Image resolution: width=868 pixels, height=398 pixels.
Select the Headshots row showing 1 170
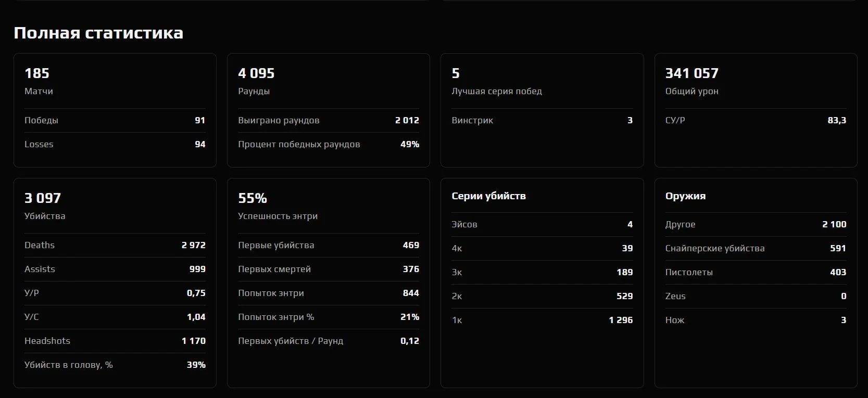tap(115, 341)
